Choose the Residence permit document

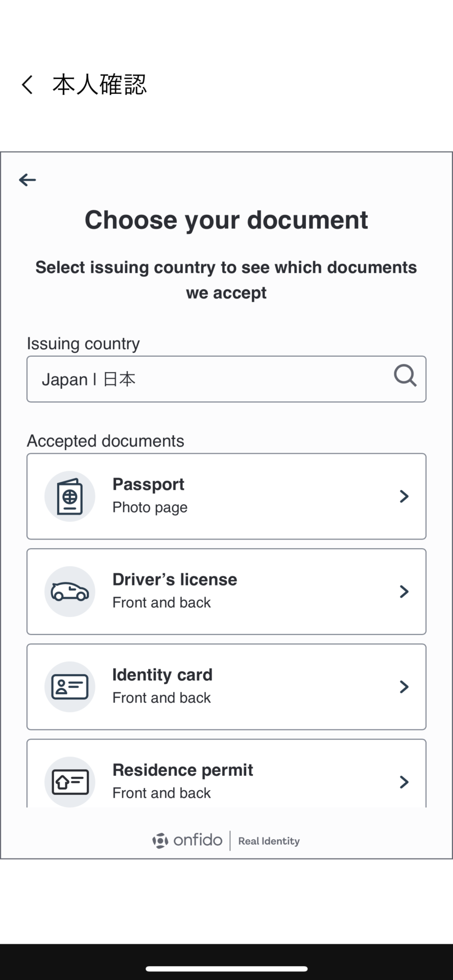click(226, 773)
